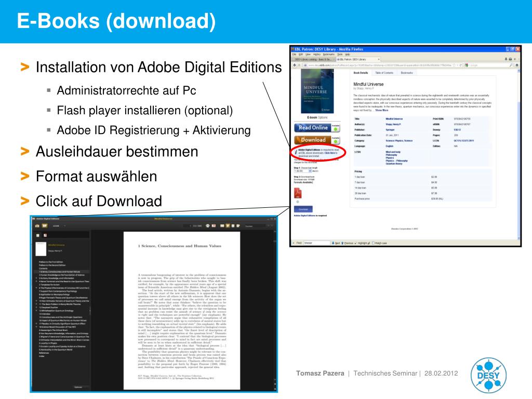
Task: Click the search field in Digital Editions toolbar
Action: pyautogui.click(x=255, y=226)
